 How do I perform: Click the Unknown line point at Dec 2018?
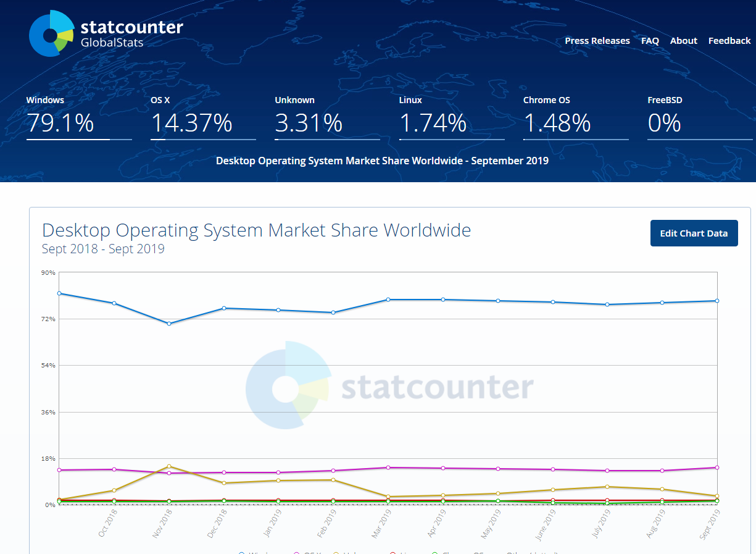coord(224,483)
